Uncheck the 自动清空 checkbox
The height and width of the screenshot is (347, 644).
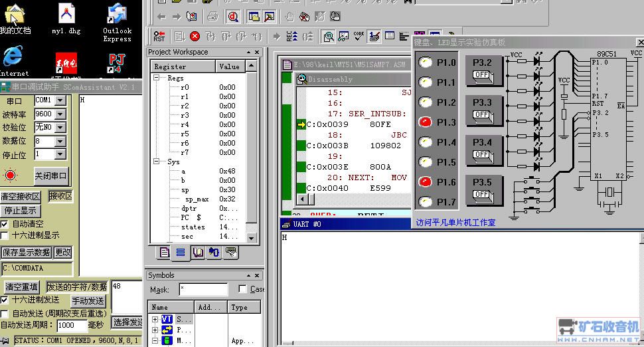(5, 224)
